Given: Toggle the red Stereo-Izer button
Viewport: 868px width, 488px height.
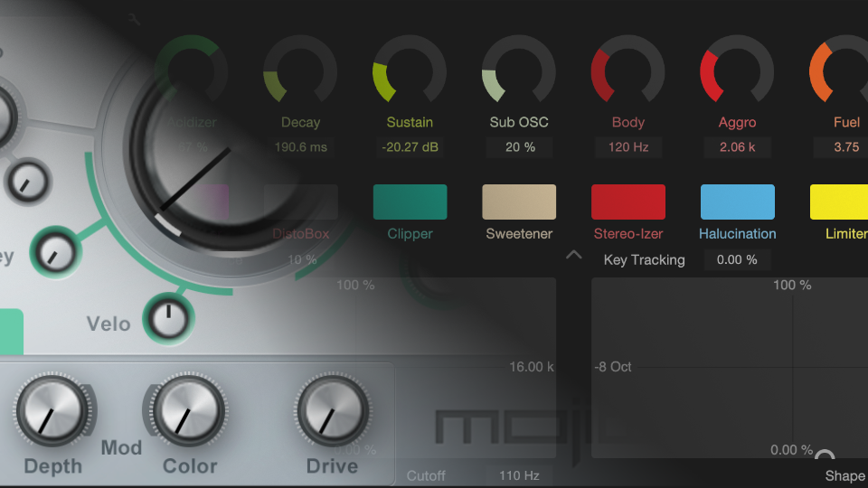Looking at the screenshot, I should (x=628, y=202).
